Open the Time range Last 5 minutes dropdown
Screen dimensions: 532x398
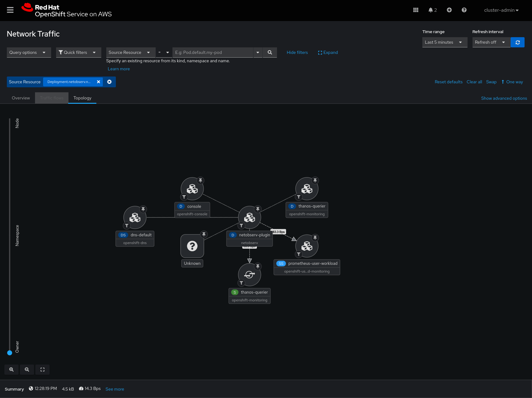[444, 42]
